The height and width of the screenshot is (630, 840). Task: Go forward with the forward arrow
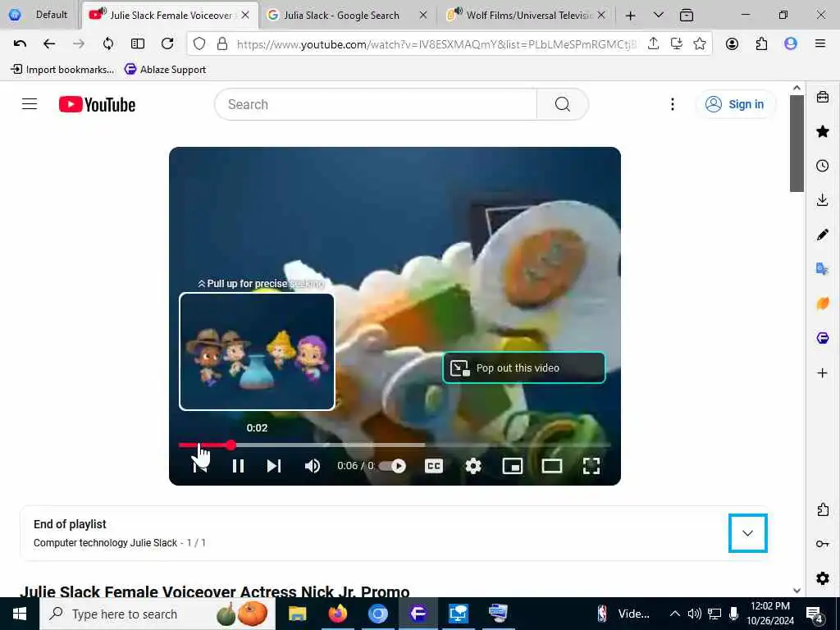(79, 44)
